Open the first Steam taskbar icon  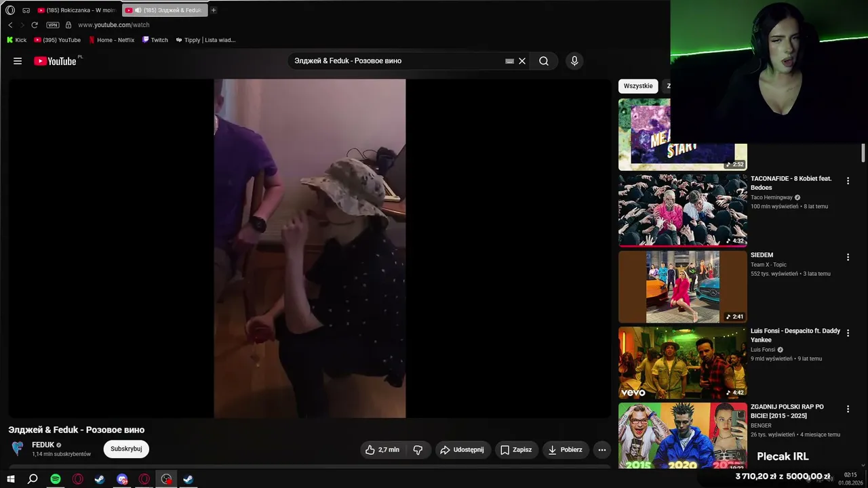(x=100, y=479)
